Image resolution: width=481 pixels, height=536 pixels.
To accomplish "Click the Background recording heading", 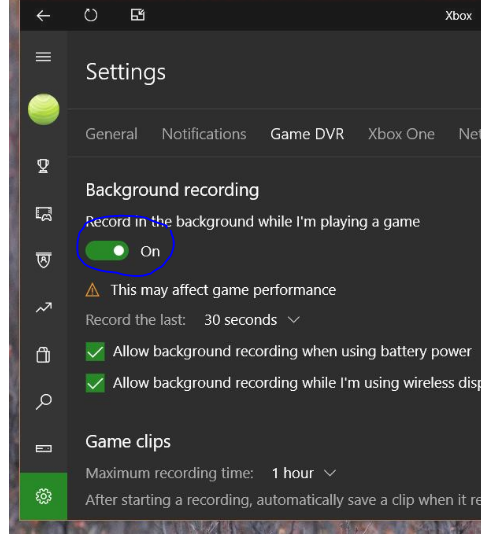I will coord(172,190).
